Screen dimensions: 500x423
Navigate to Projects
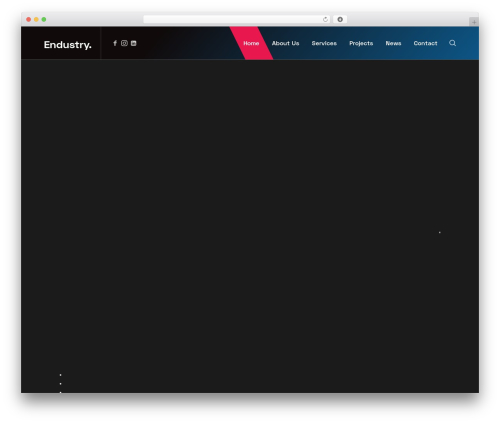tap(361, 43)
